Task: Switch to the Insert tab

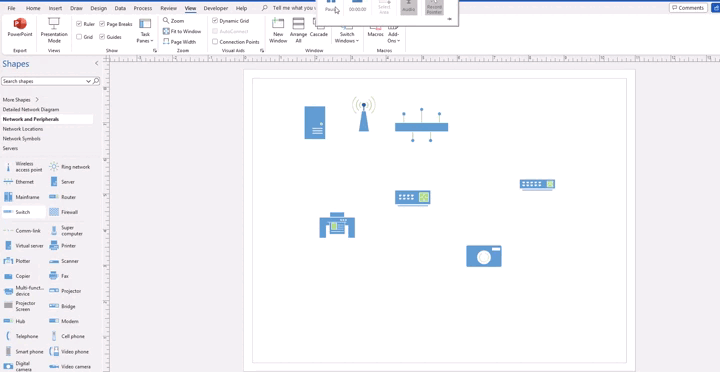Action: tap(55, 8)
